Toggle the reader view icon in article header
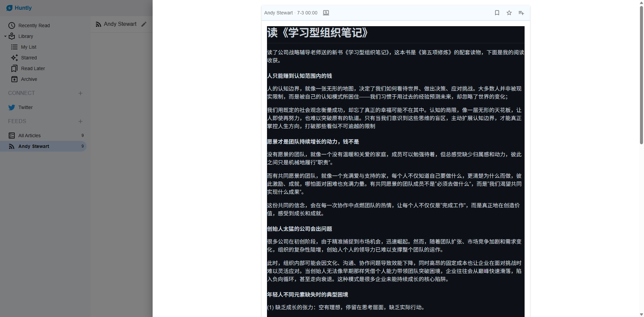 coord(326,13)
